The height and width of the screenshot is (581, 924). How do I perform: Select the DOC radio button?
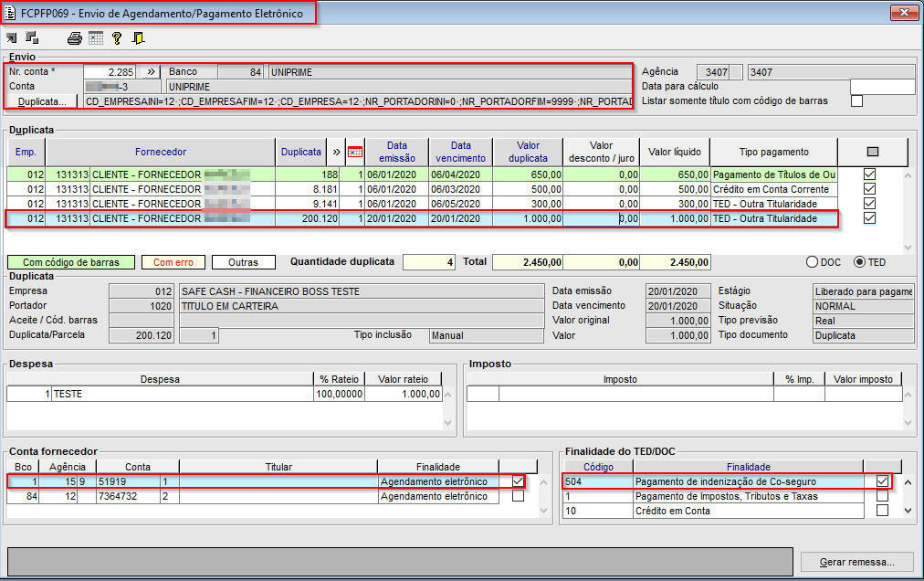(x=812, y=262)
